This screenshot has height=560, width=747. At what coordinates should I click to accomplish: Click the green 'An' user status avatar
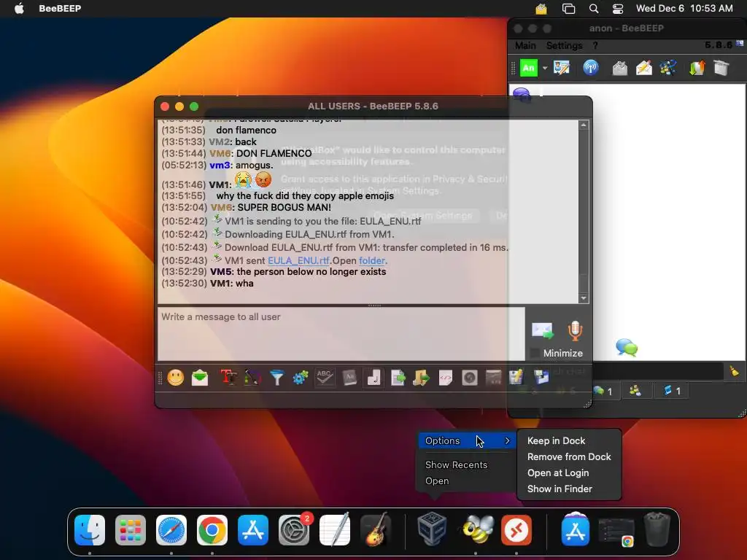tap(528, 68)
